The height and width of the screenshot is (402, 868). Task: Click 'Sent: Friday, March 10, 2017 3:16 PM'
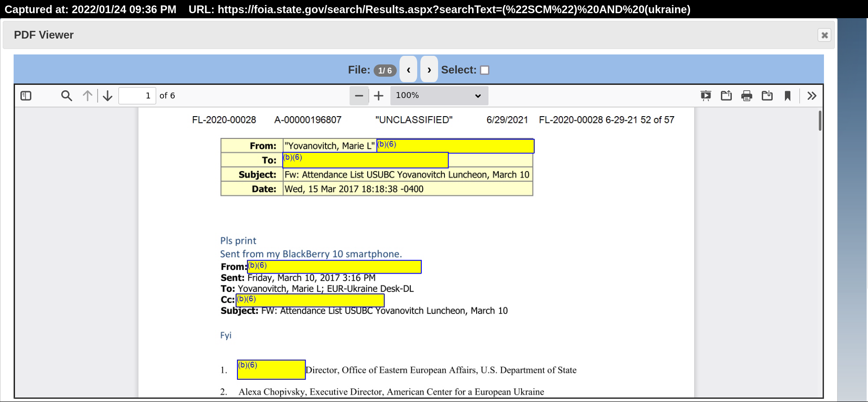(x=298, y=278)
